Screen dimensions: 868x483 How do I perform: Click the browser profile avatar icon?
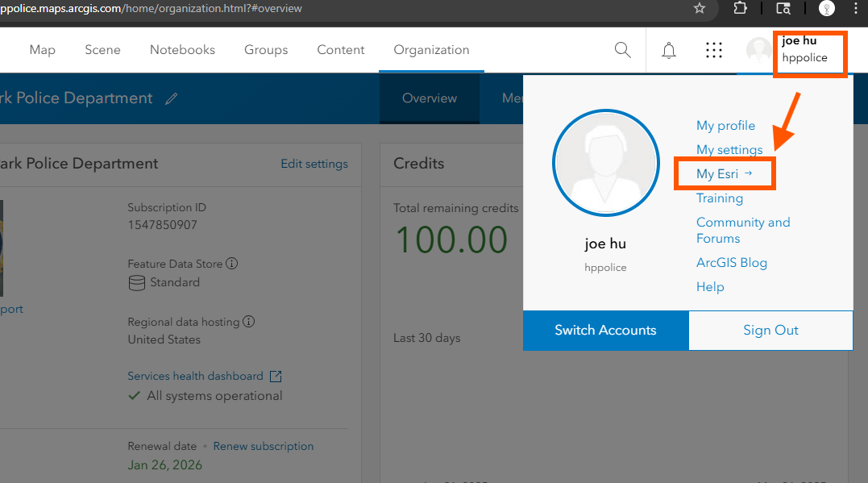[826, 8]
